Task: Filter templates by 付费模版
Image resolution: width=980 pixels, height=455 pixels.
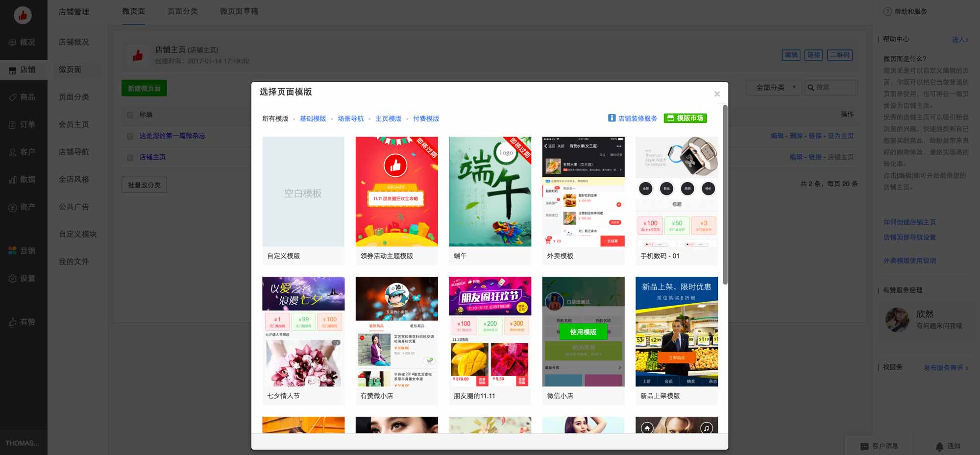Action: pyautogui.click(x=426, y=119)
